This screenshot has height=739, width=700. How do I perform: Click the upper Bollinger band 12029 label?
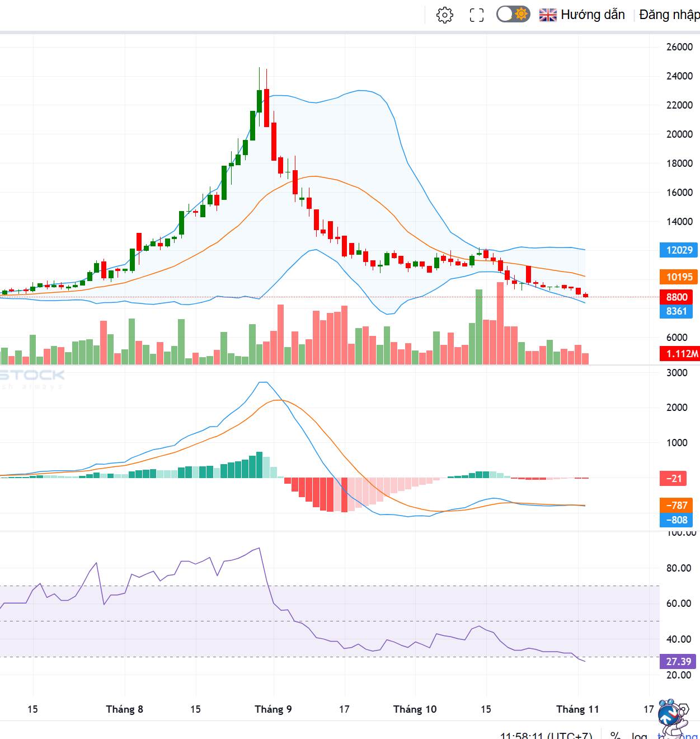679,250
